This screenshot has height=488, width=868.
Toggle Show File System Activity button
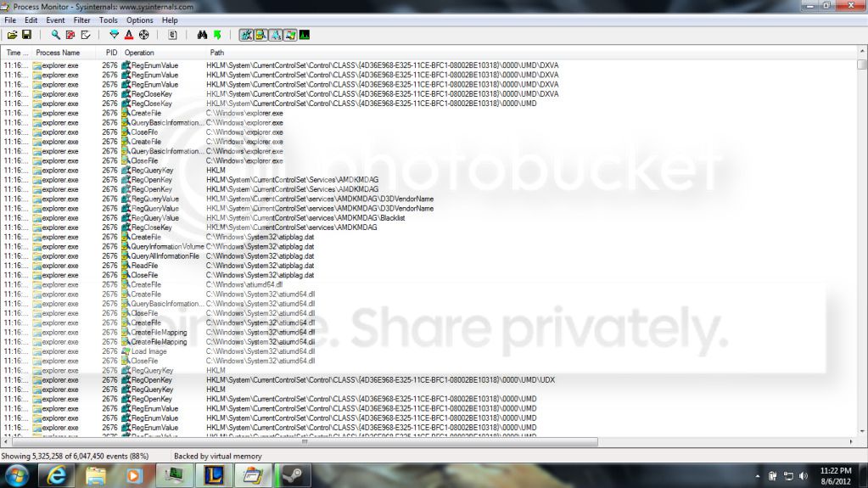click(260, 35)
